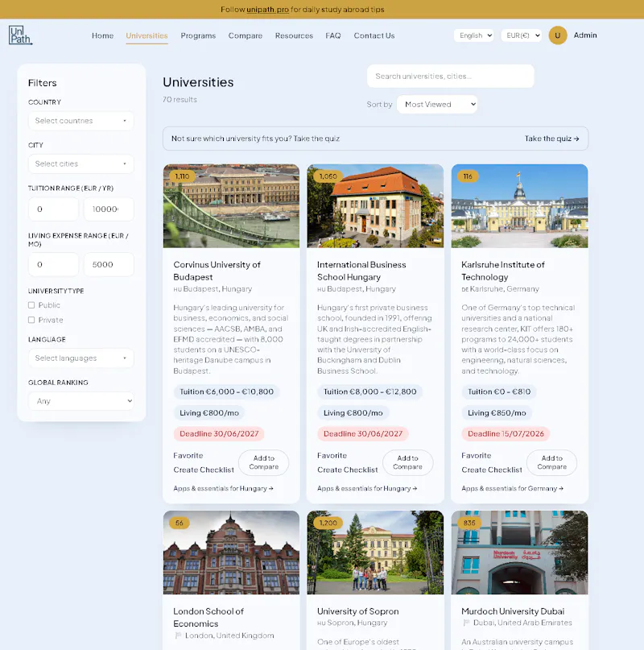Add International Business School Hungary to Compare
Image resolution: width=644 pixels, height=650 pixels.
pos(408,462)
